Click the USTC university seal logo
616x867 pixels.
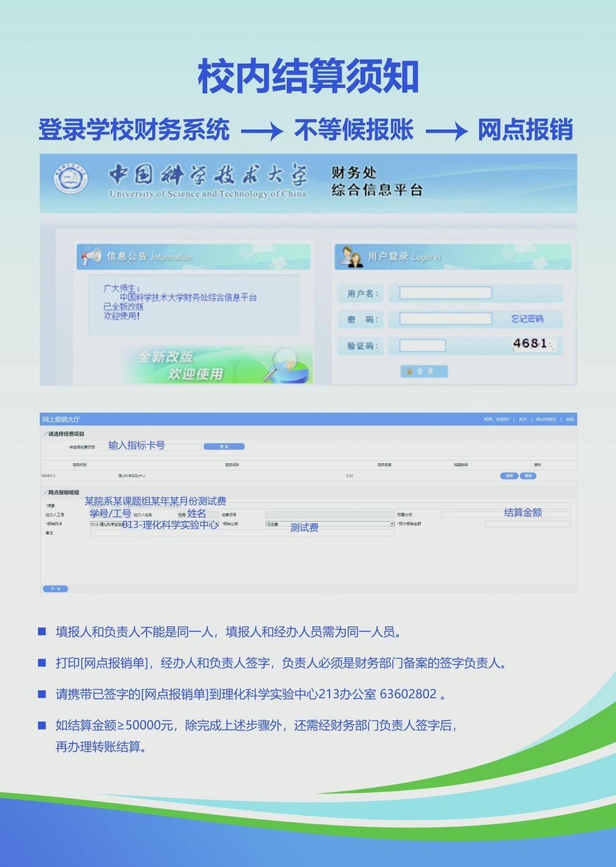click(70, 179)
